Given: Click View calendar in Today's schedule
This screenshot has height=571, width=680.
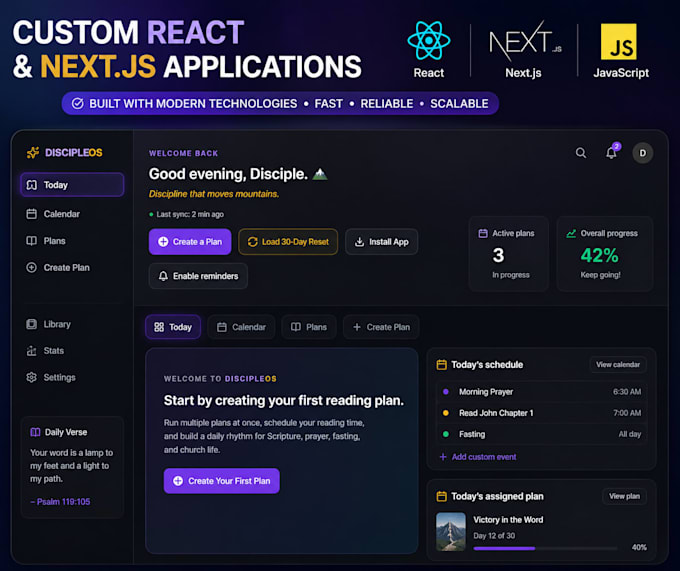Looking at the screenshot, I should pyautogui.click(x=618, y=364).
